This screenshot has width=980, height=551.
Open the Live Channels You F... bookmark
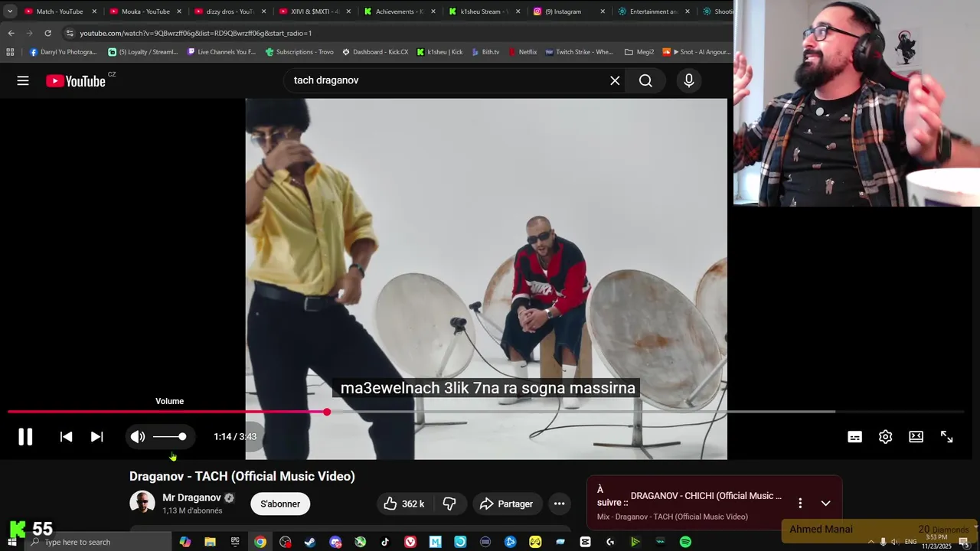click(x=221, y=52)
